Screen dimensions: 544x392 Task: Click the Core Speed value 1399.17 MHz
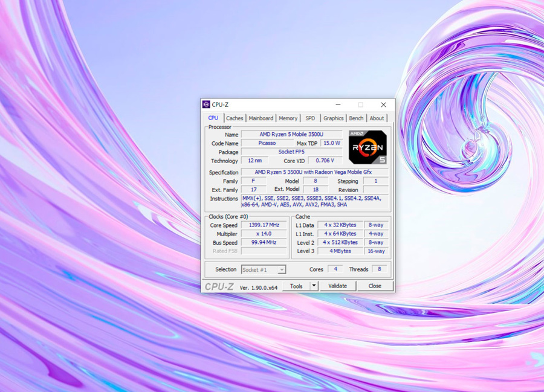tap(264, 225)
